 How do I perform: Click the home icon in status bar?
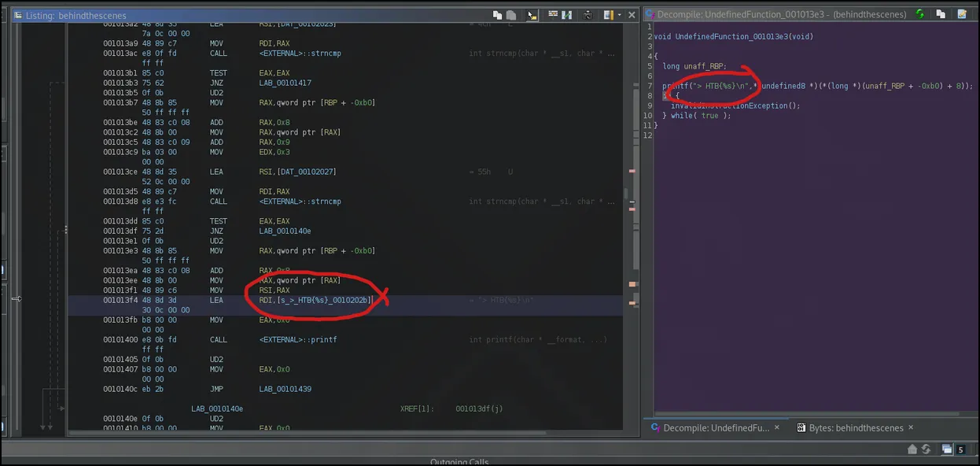tap(912, 449)
